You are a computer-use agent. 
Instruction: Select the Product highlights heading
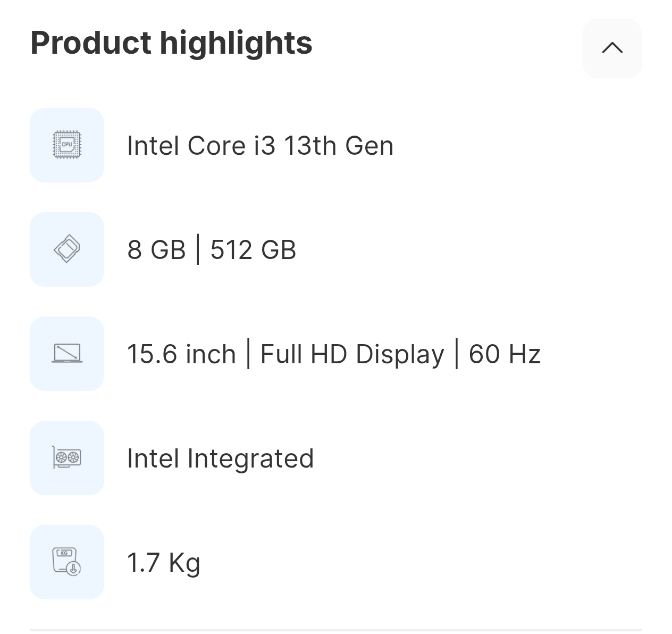coord(171,43)
